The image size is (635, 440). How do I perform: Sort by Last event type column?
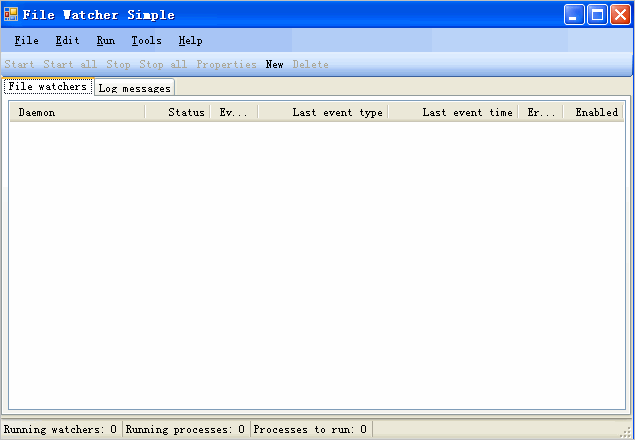click(323, 112)
